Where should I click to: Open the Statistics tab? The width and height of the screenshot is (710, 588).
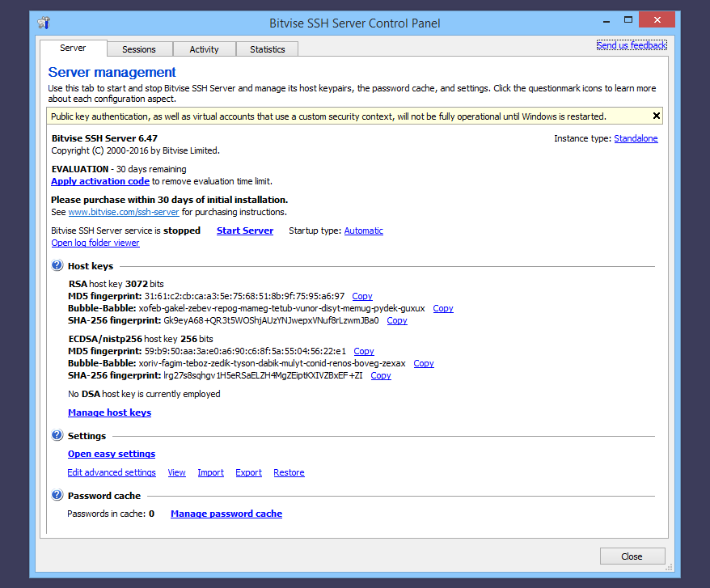267,49
